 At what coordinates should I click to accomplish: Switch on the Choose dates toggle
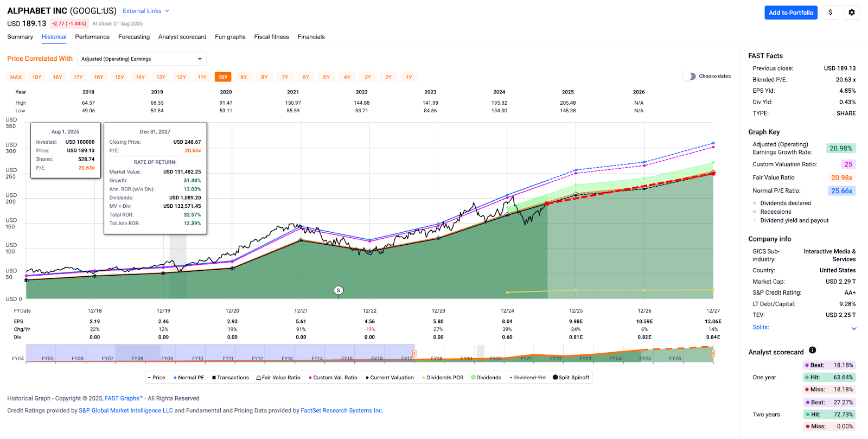pyautogui.click(x=689, y=77)
